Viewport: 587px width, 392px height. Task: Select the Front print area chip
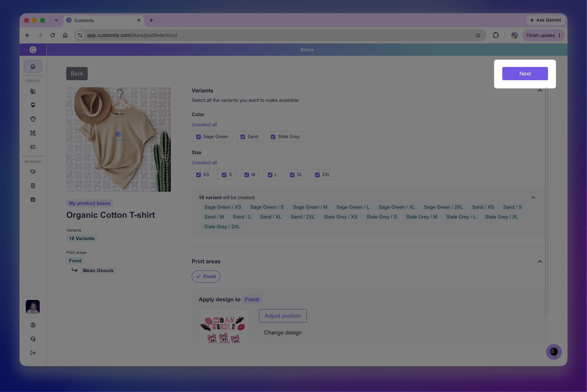click(206, 277)
